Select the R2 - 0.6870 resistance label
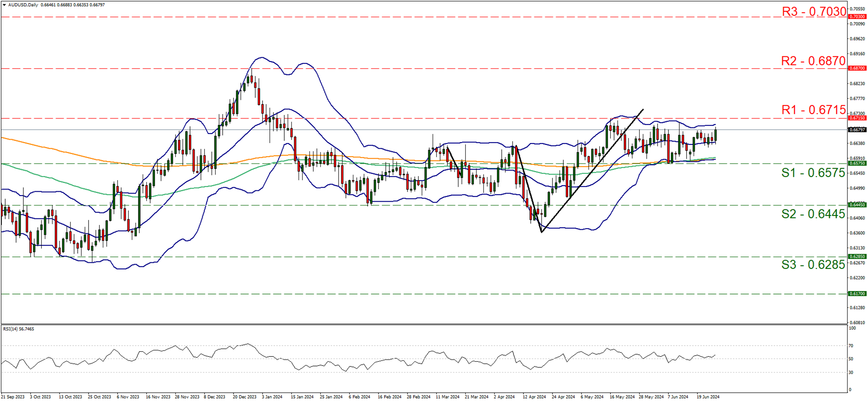The image size is (868, 402). pyautogui.click(x=813, y=61)
